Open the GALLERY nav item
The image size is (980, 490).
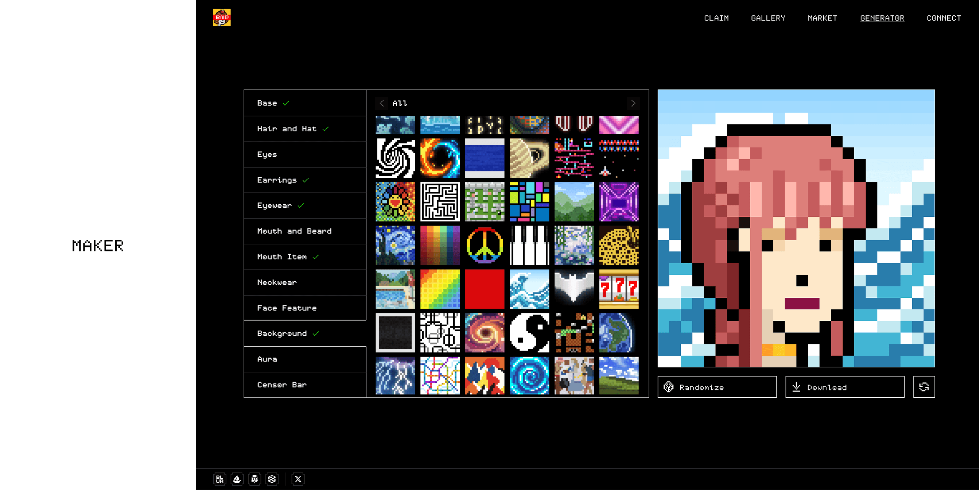pos(768,18)
